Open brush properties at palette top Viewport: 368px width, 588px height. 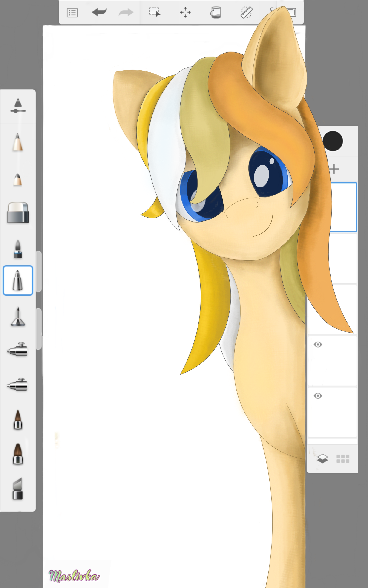[18, 106]
